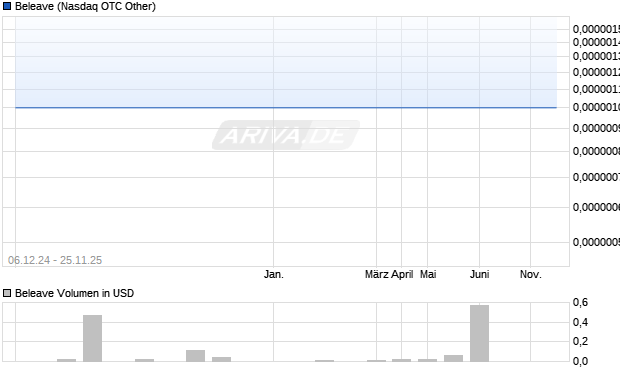Click the gray Volumen legend square
The width and height of the screenshot is (620, 371).
7,293
